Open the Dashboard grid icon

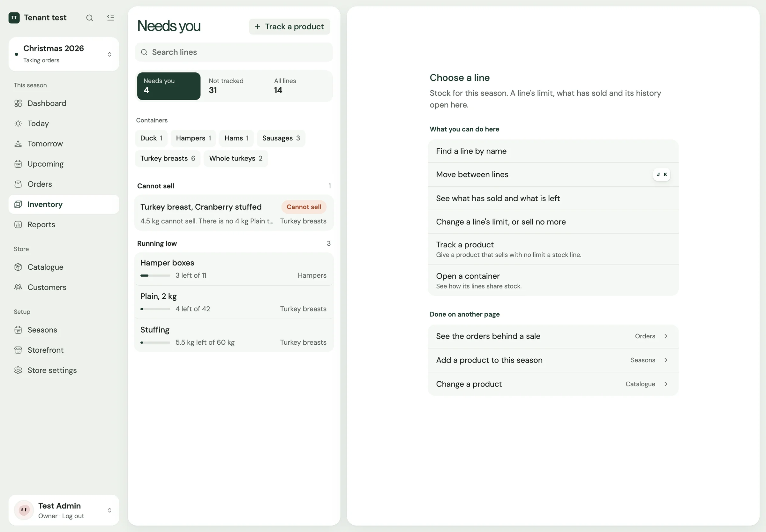(x=18, y=103)
